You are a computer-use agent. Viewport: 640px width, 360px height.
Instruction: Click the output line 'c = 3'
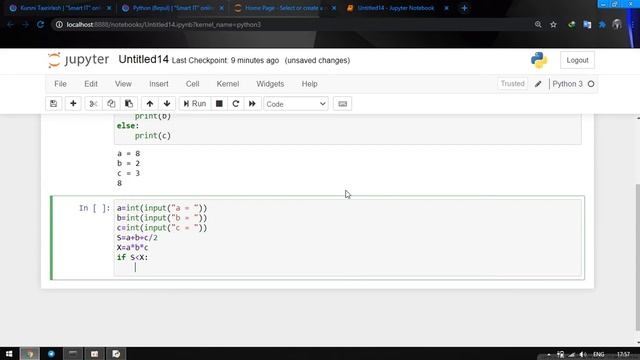[x=129, y=173]
